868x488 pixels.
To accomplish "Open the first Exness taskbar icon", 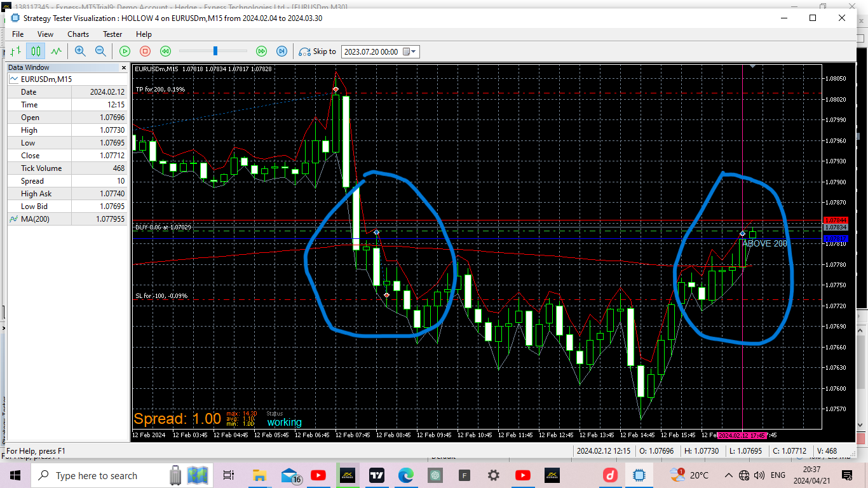I will [x=348, y=475].
